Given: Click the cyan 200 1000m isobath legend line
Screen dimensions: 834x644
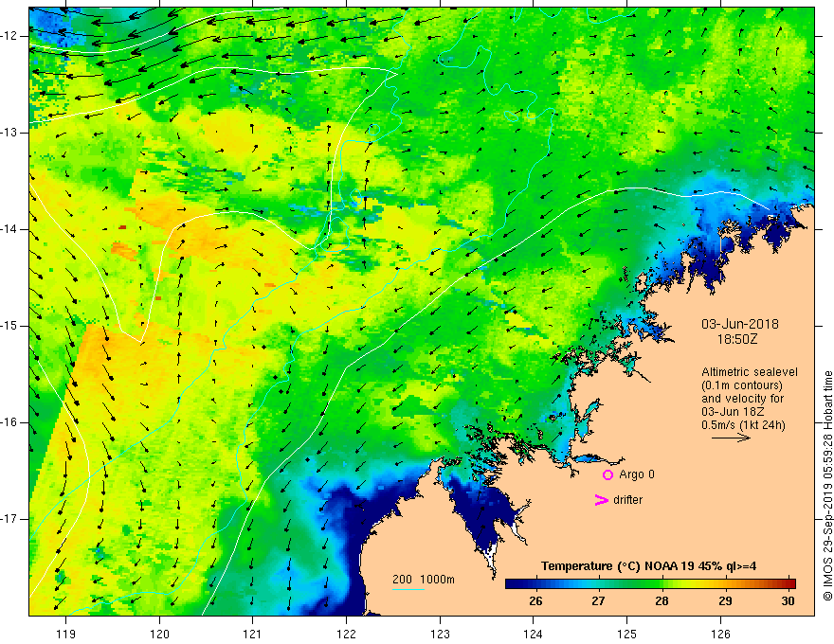Looking at the screenshot, I should 408,589.
